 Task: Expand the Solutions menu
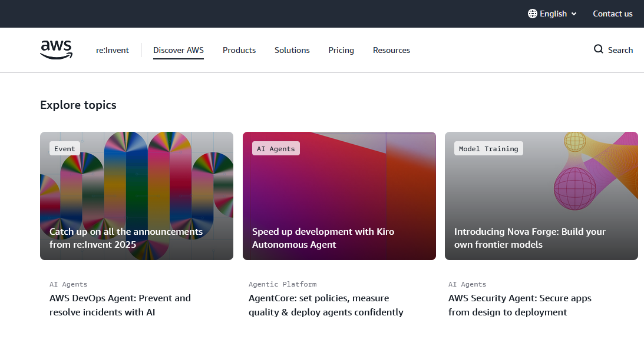[x=292, y=50]
